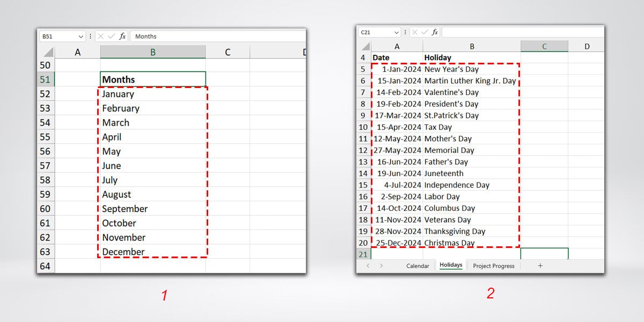Screen dimensions: 644x322
Task: Select column A header in left spreadsheet
Action: coord(78,52)
